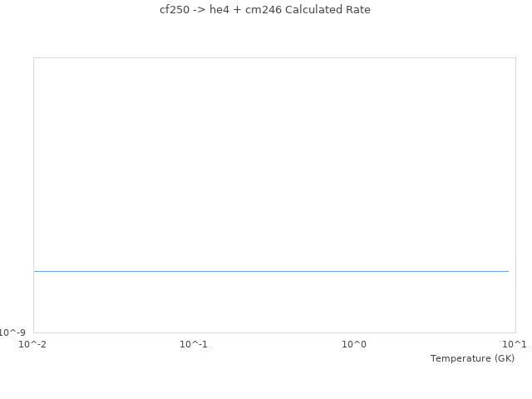The height and width of the screenshot is (399, 532).
Task: Click the plot area beneath the blue line
Action: click(x=271, y=303)
